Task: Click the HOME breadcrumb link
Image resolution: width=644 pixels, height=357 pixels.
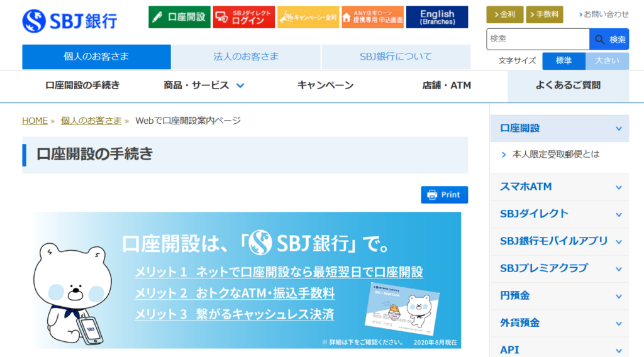Action: [35, 121]
